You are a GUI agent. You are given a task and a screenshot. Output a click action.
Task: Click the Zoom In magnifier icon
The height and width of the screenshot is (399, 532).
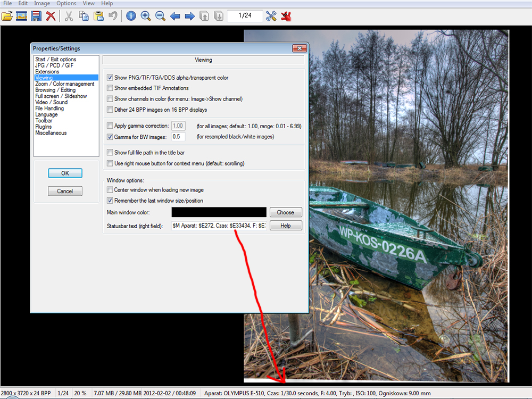[146, 16]
